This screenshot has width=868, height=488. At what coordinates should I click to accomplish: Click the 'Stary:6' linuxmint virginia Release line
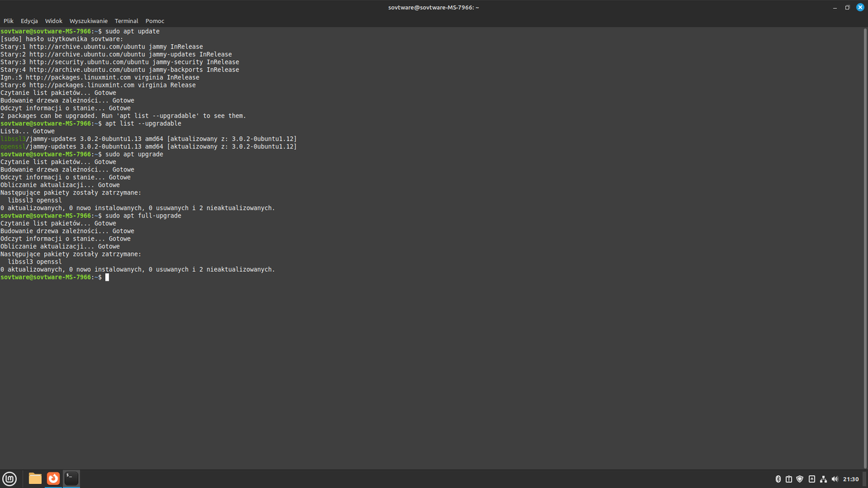(98, 85)
